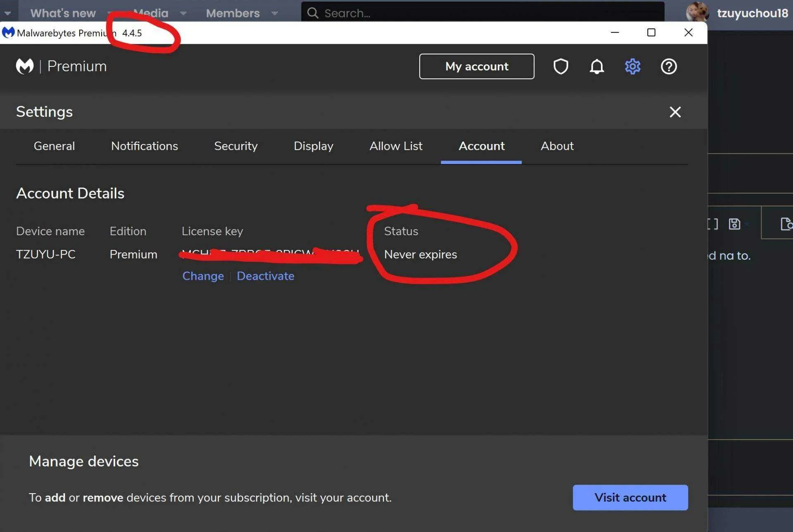The height and width of the screenshot is (532, 793).
Task: Click the Deactivate license link
Action: pos(266,276)
